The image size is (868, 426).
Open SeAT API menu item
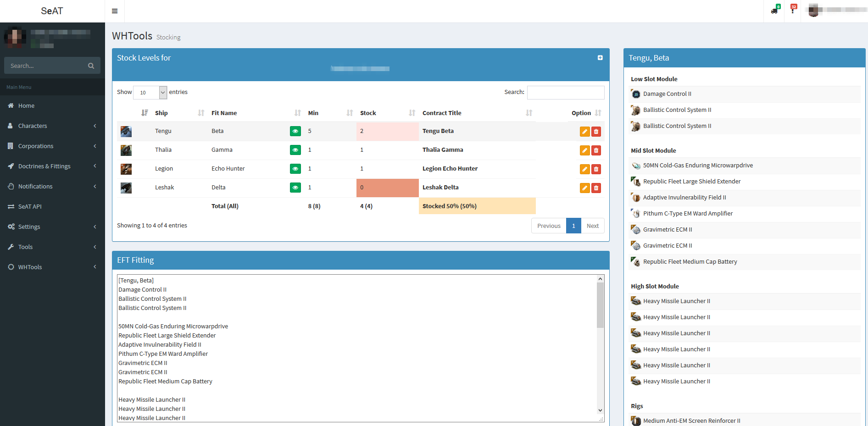pos(52,206)
